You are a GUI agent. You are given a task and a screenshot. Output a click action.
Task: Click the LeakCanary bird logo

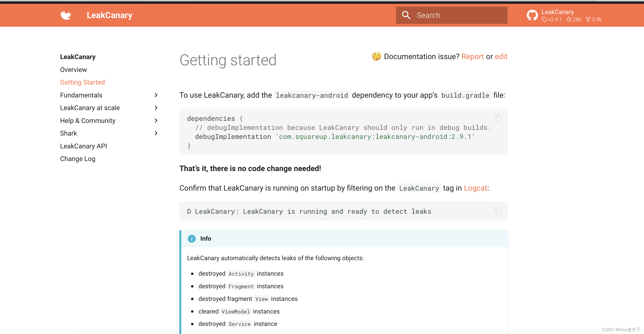66,15
